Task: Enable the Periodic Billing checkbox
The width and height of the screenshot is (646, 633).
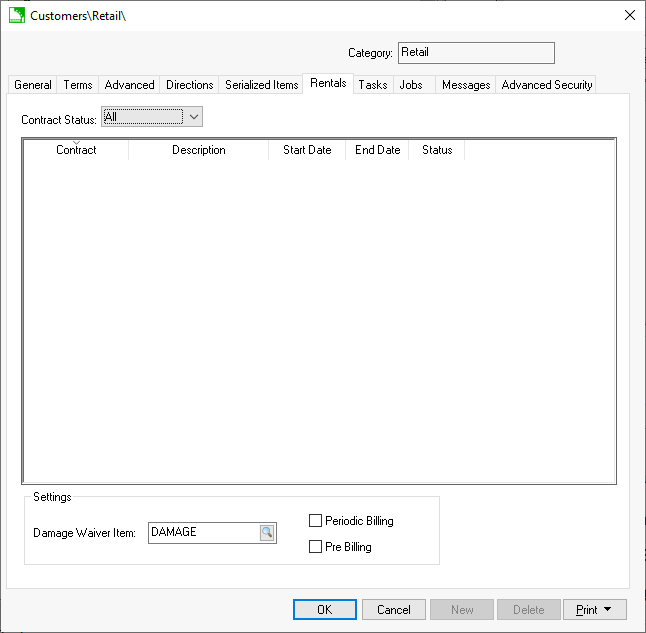Action: (316, 521)
